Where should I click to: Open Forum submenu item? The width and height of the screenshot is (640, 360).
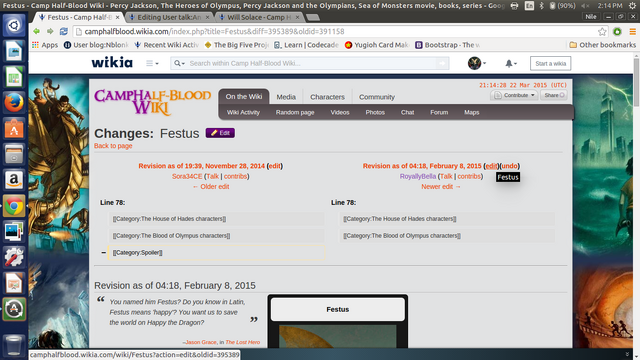439,112
